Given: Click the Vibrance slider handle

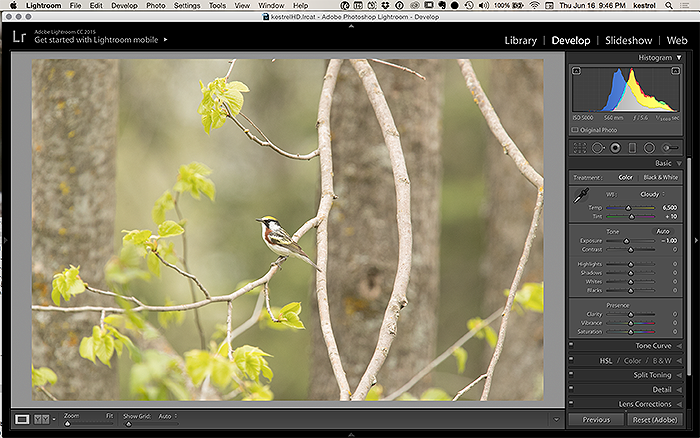Looking at the screenshot, I should pyautogui.click(x=631, y=323).
